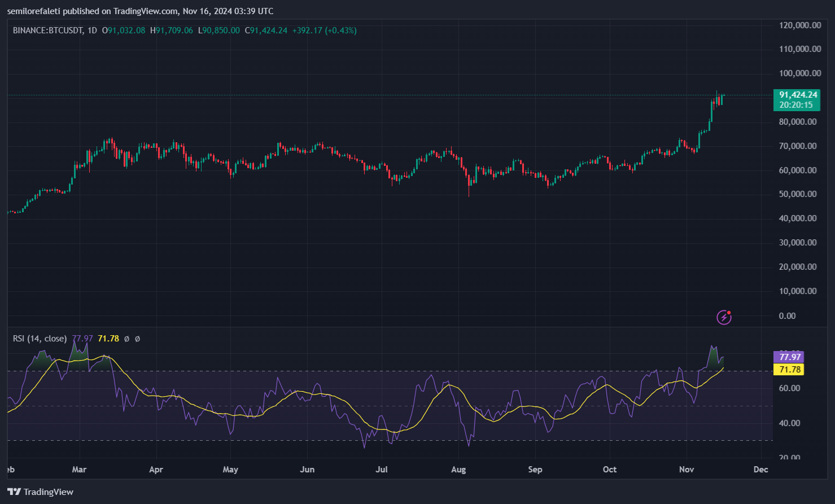The height and width of the screenshot is (504, 835).
Task: Click the Jul label on the time axis
Action: [382, 469]
